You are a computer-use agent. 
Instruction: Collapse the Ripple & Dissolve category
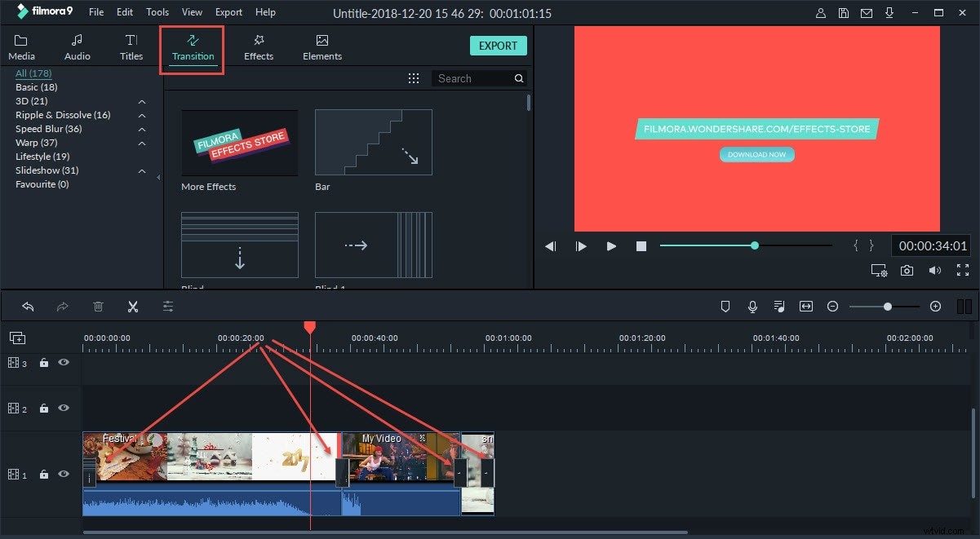141,114
